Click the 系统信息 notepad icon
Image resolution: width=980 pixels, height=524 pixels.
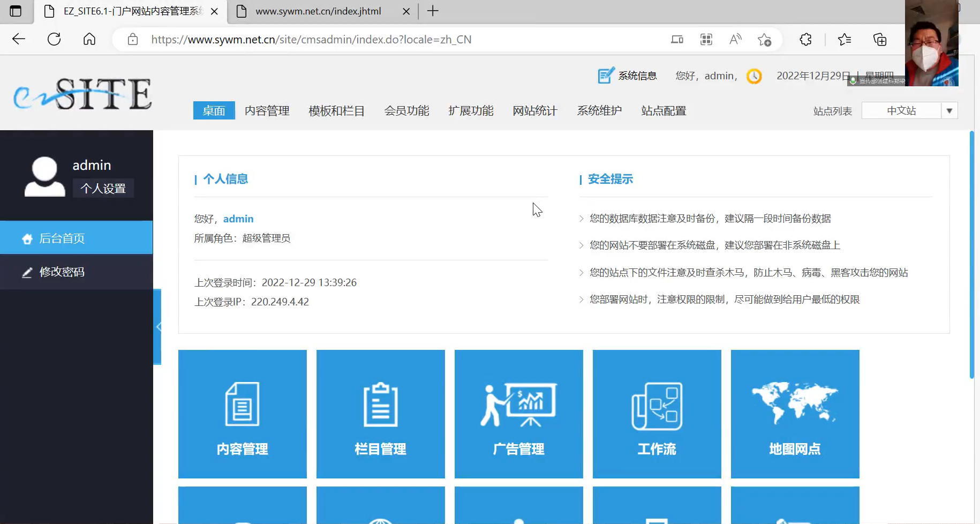(606, 76)
